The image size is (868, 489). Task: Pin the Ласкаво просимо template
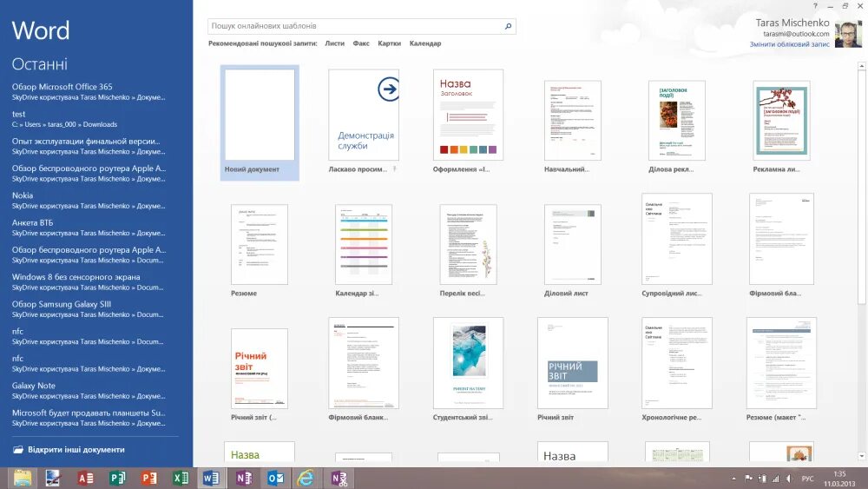coord(395,169)
